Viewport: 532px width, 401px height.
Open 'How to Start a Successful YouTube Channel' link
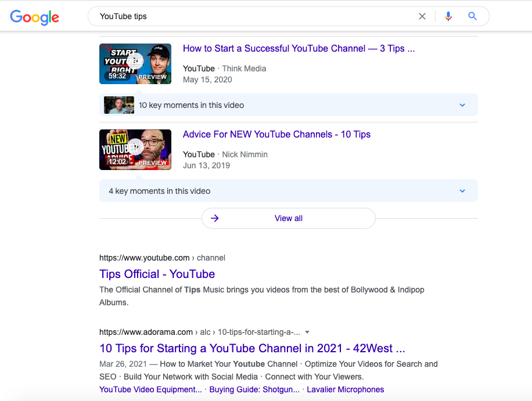299,49
